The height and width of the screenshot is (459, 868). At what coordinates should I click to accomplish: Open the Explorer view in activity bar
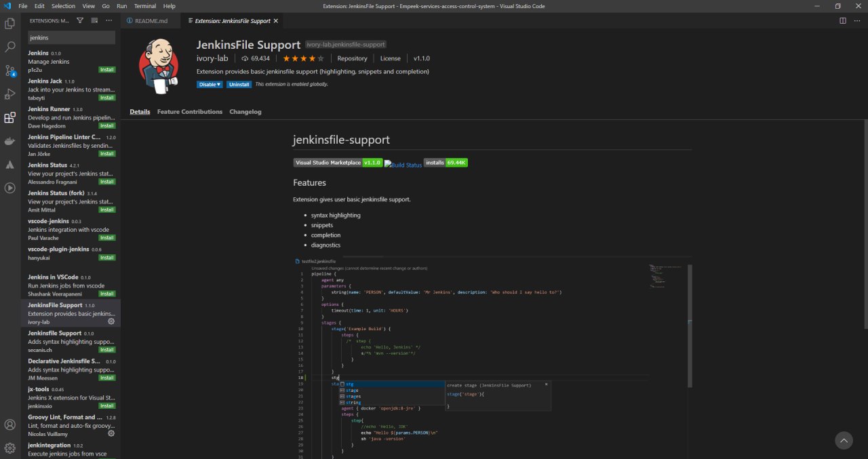(10, 24)
